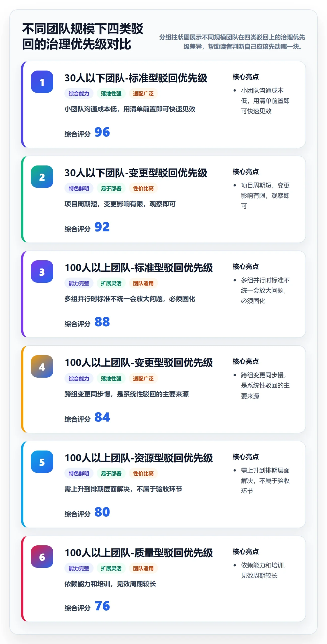Select the 易于部署 tag in card 2
This screenshot has height=644, width=327.
tap(111, 188)
